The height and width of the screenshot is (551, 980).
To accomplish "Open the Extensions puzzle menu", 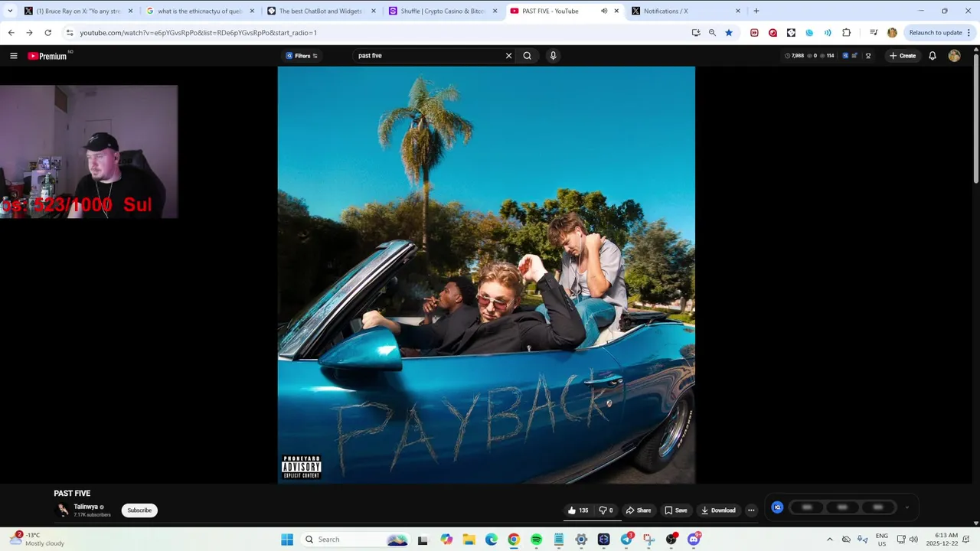I will 846,33.
